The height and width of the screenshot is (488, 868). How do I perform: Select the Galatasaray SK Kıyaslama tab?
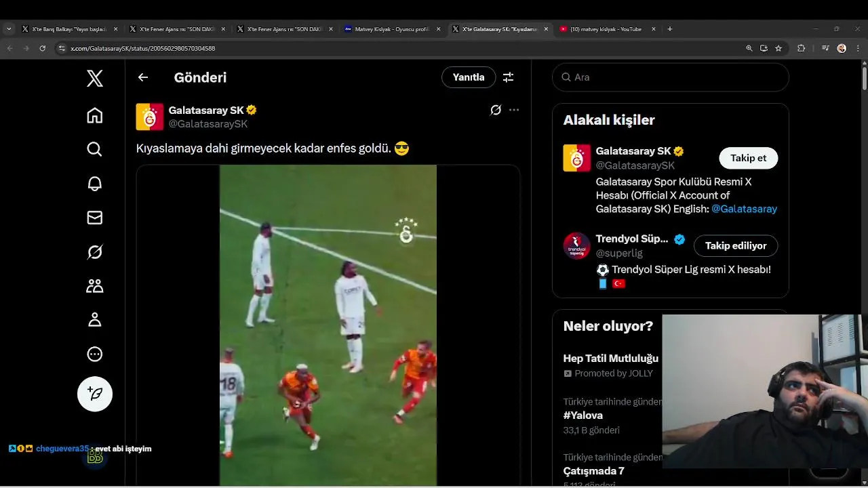pyautogui.click(x=500, y=29)
